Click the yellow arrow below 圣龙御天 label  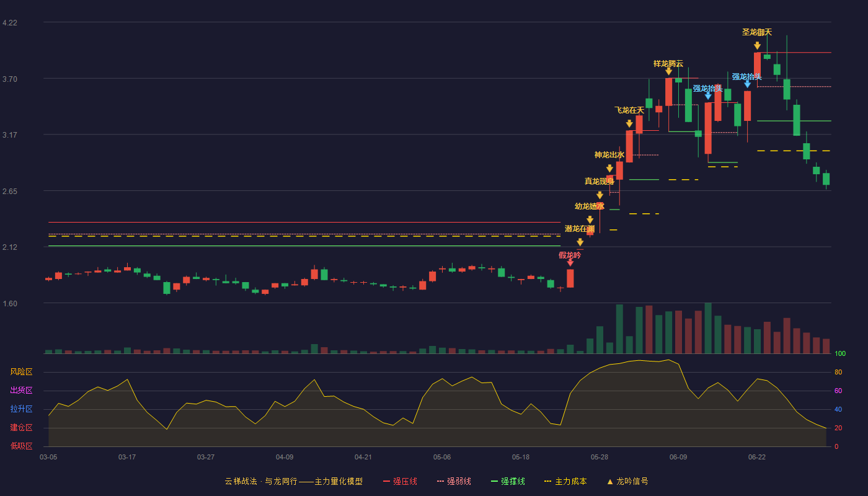pyautogui.click(x=757, y=46)
